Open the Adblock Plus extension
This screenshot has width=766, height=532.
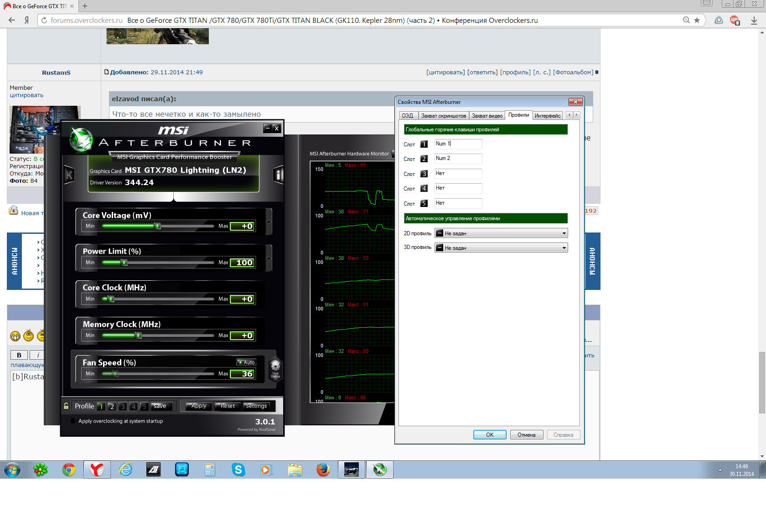(735, 20)
